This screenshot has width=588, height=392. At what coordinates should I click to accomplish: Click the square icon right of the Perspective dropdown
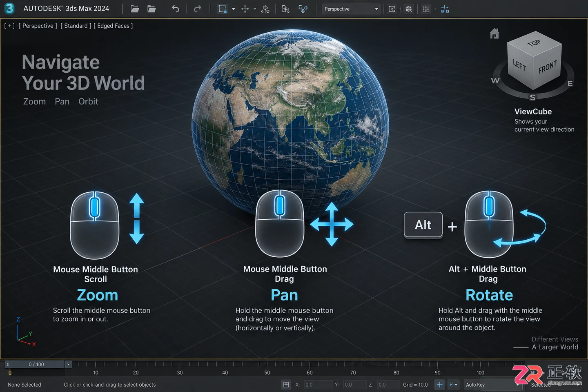[x=392, y=9]
